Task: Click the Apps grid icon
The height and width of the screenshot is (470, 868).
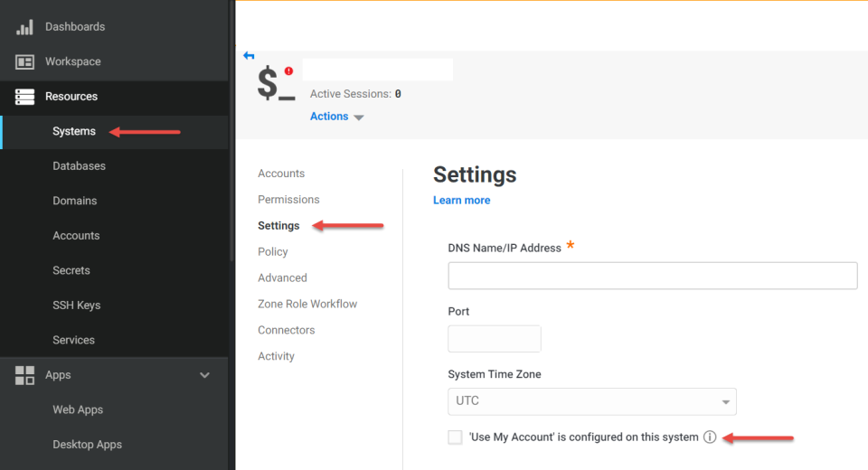Action: [24, 375]
